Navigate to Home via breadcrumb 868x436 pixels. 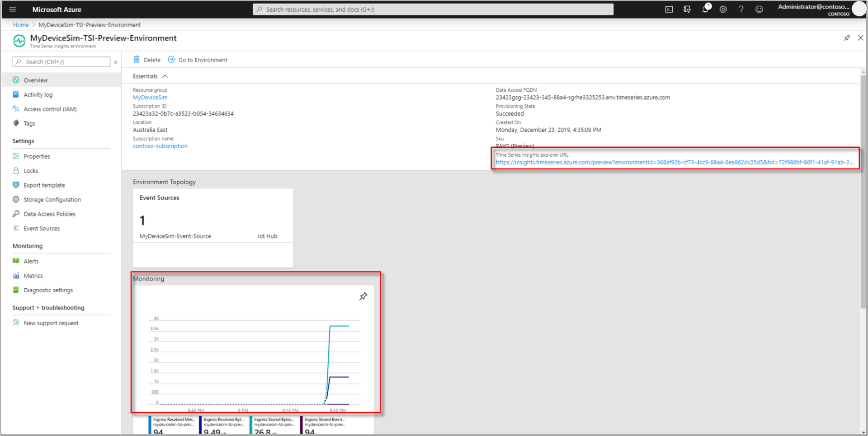pos(21,24)
